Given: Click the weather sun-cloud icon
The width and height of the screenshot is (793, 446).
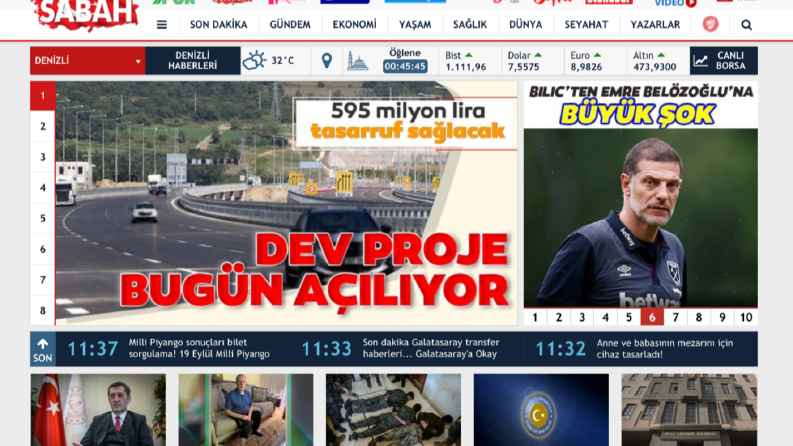Looking at the screenshot, I should pos(254,61).
